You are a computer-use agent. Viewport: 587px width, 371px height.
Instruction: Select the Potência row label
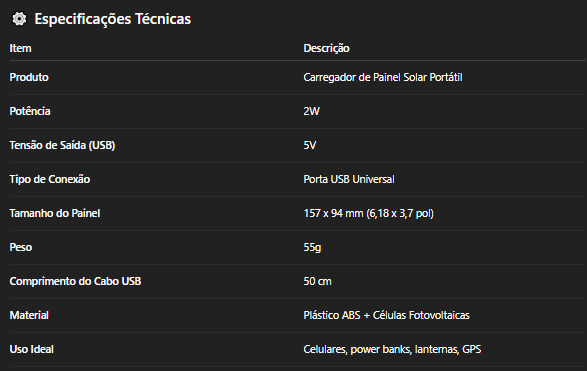(x=30, y=111)
